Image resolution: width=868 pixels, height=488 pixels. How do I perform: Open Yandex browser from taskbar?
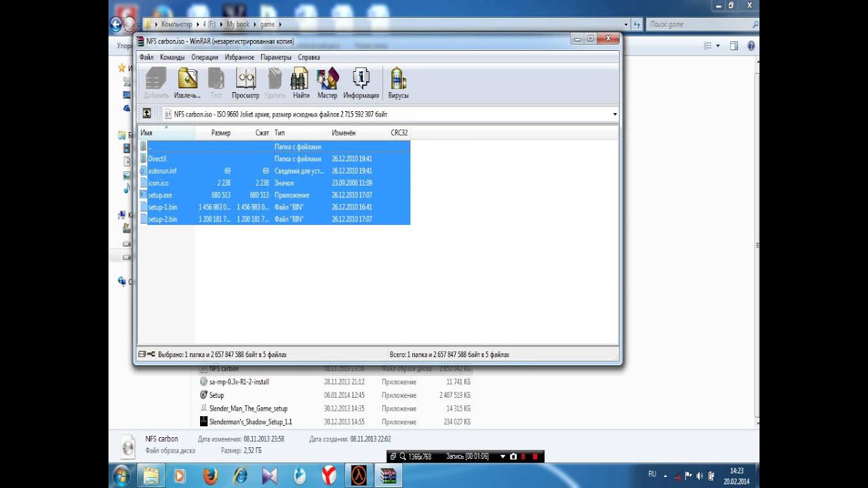pos(329,476)
